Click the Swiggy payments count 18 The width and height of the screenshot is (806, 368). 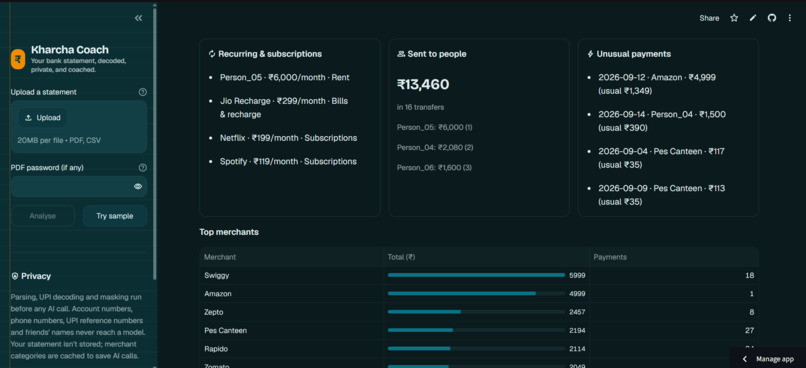[x=749, y=275]
